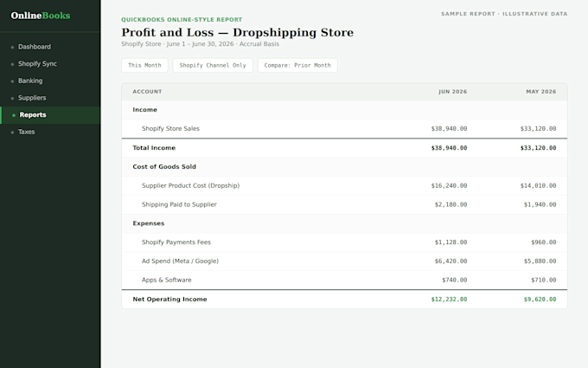Image resolution: width=588 pixels, height=368 pixels.
Task: Click the JUN 2026 column header
Action: [453, 92]
